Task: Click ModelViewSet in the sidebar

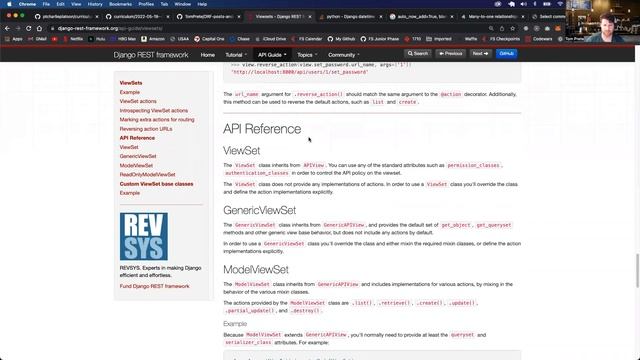Action: [x=136, y=166]
